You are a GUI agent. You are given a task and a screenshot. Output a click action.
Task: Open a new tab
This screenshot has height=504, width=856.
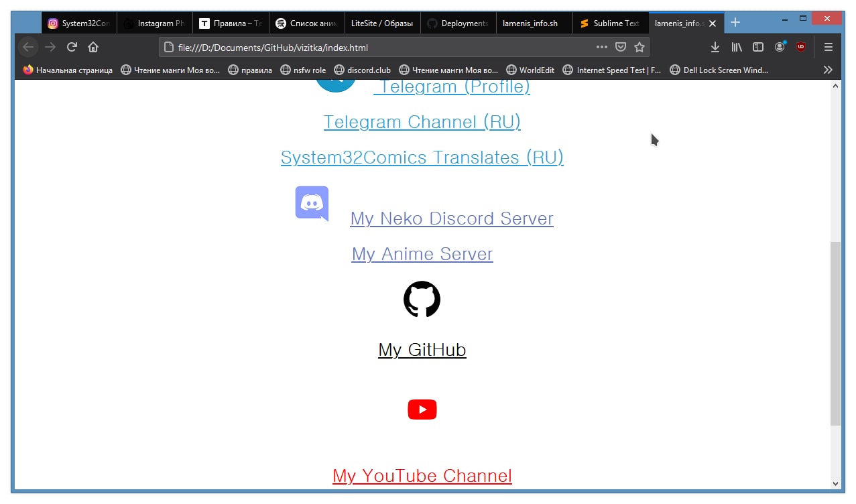point(735,23)
